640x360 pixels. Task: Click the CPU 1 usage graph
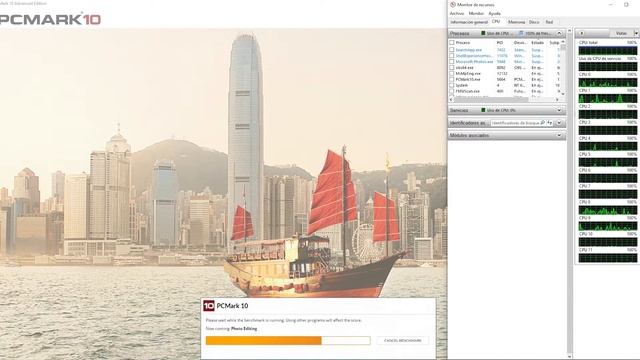point(608,98)
